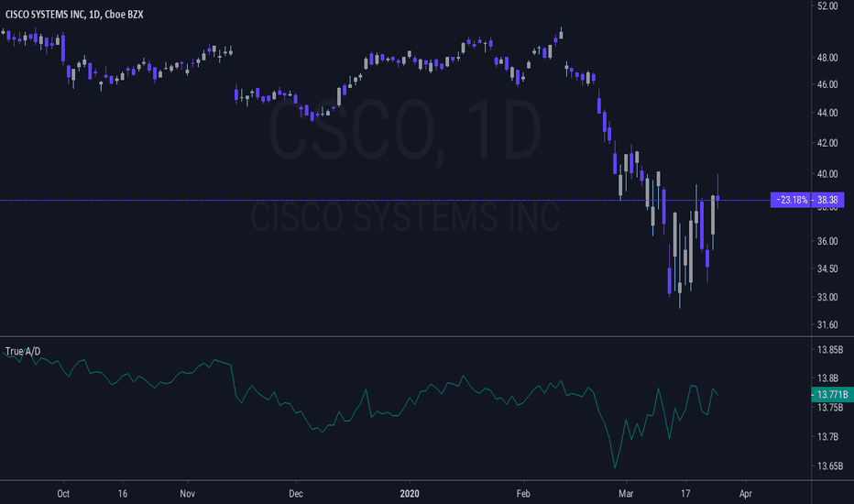Click the CISCO SYSTEMS INC chart title
Screen dimensions: 854x504
coord(74,14)
